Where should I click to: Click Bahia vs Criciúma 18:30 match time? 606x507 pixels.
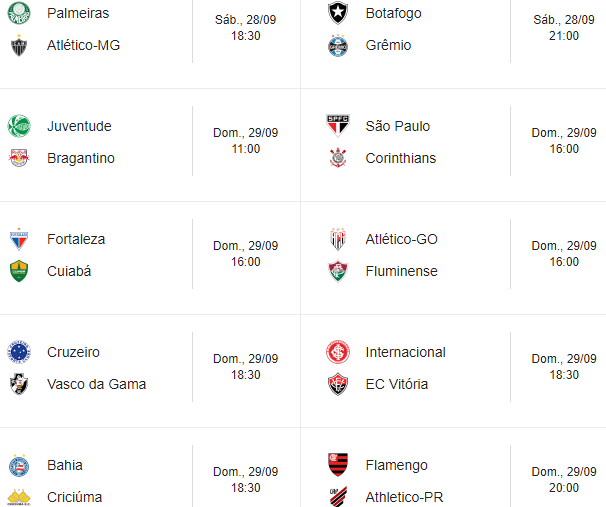(246, 480)
